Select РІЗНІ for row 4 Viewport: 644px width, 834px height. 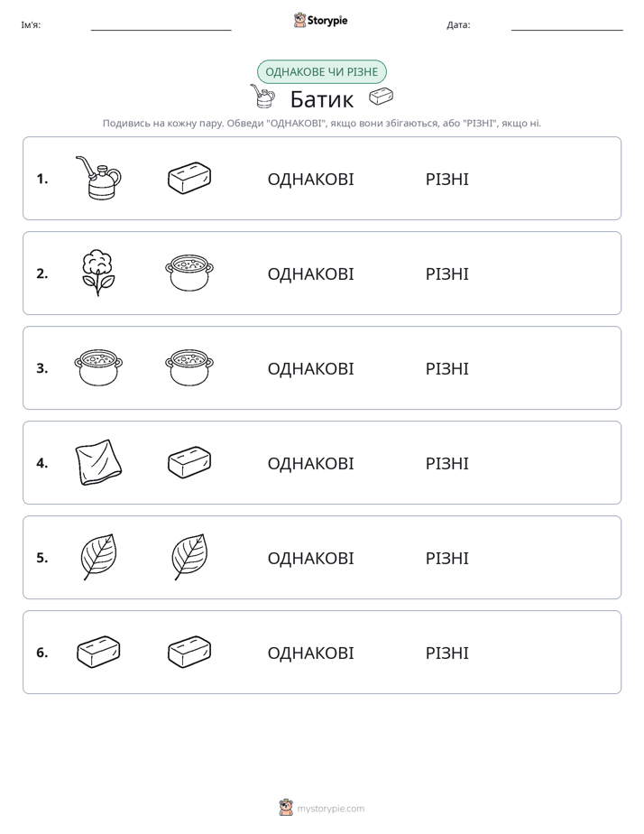click(x=446, y=463)
